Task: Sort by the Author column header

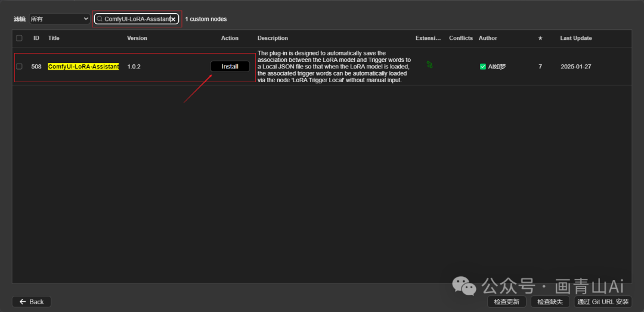Action: (x=488, y=38)
